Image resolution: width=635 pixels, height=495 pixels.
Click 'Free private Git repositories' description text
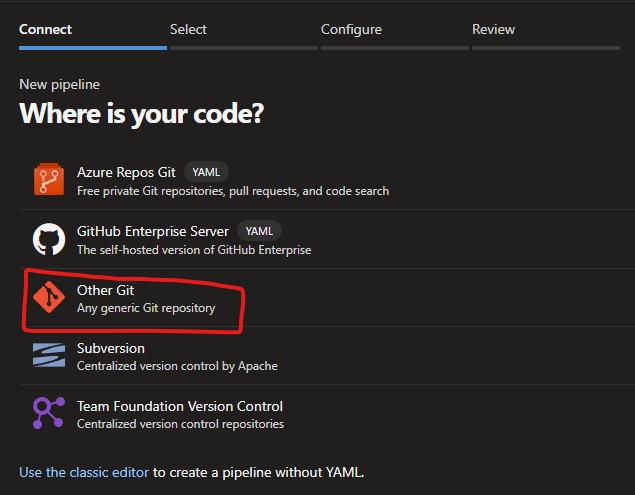[x=233, y=191]
